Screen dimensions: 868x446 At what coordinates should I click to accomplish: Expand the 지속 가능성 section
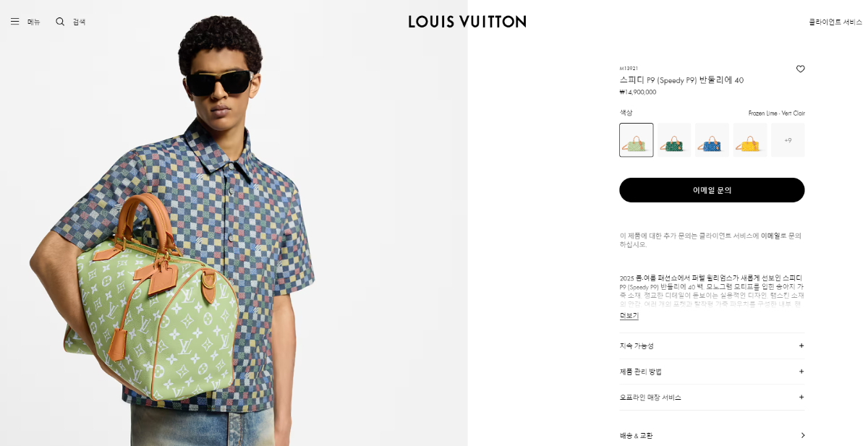pos(712,346)
